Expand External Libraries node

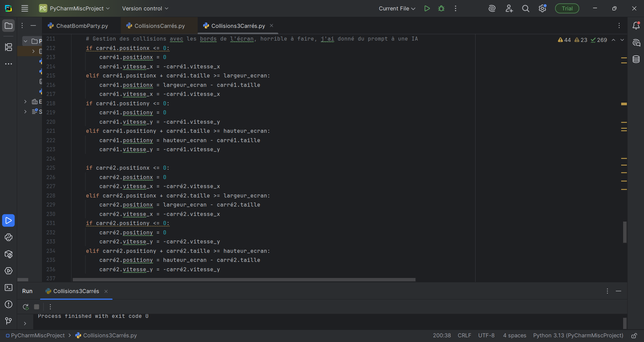(x=26, y=102)
